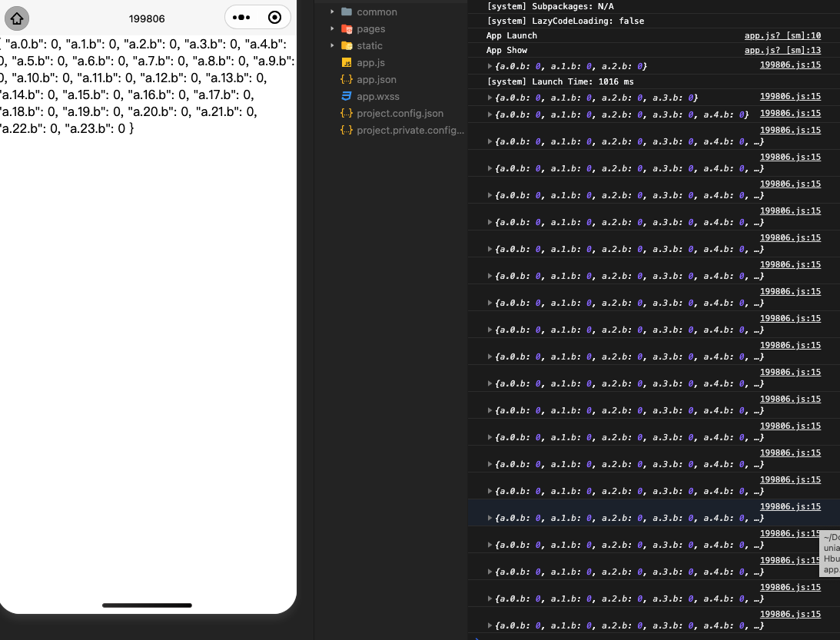Select project.config.json in the file tree
Screen dimensions: 840x640
click(x=400, y=113)
